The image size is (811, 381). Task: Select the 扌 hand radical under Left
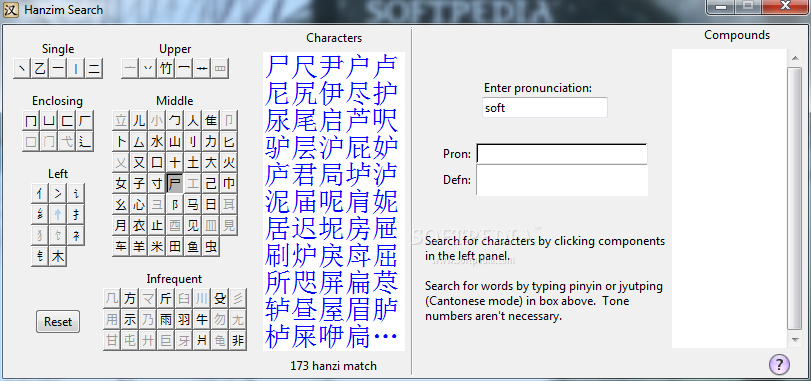pyautogui.click(x=76, y=215)
